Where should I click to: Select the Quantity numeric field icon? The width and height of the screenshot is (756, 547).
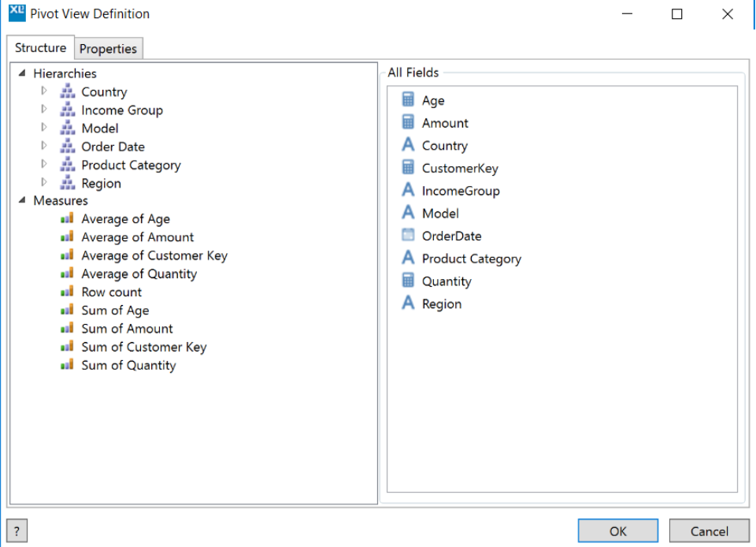coord(409,281)
